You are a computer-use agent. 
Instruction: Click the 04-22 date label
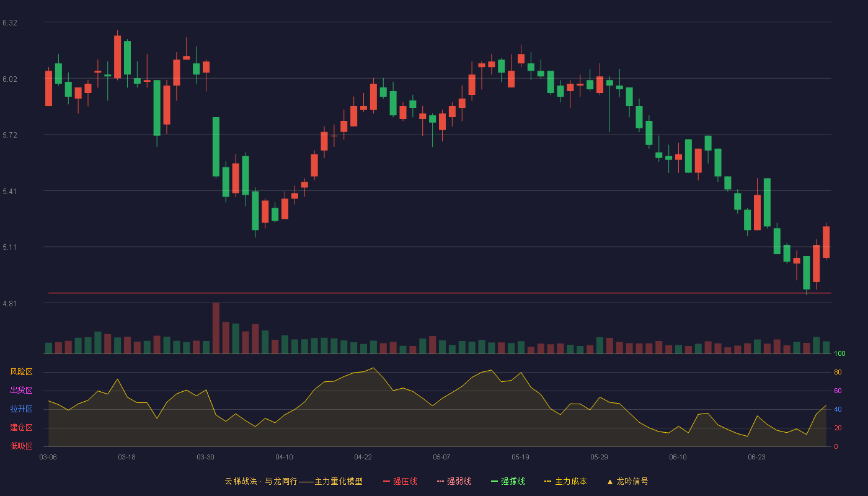coord(363,457)
